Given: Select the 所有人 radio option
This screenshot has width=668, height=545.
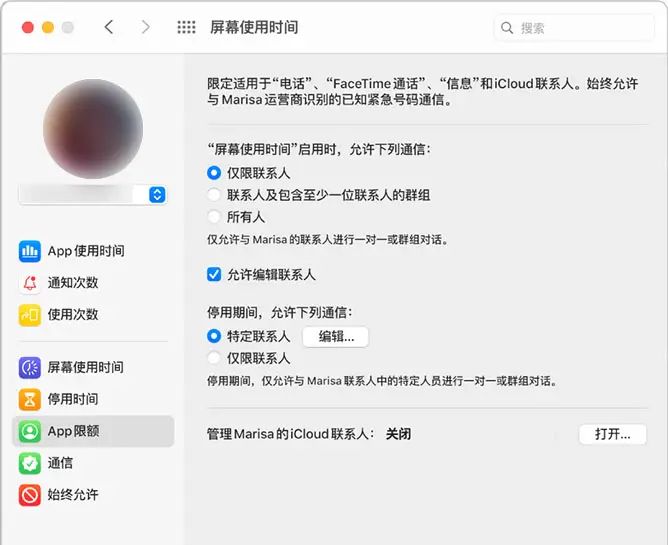Looking at the screenshot, I should pyautogui.click(x=214, y=217).
